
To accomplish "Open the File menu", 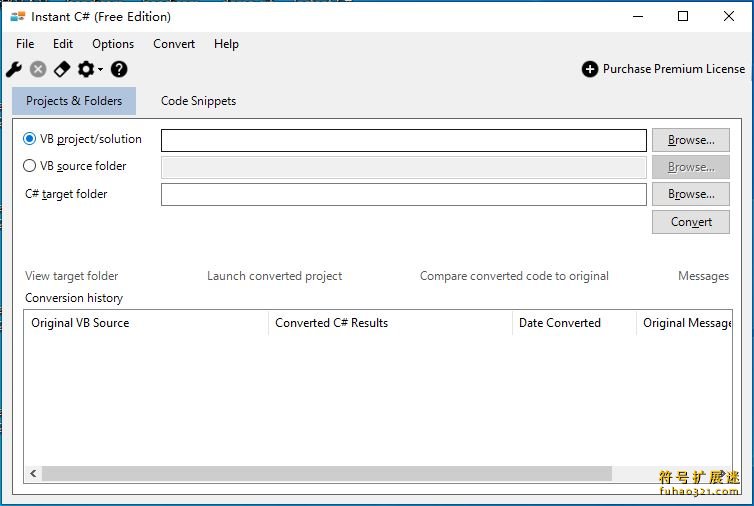I will coord(25,44).
